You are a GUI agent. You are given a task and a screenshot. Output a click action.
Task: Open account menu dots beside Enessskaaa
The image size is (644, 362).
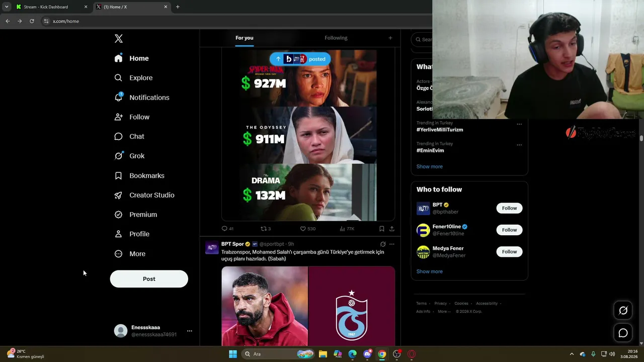pos(190,331)
